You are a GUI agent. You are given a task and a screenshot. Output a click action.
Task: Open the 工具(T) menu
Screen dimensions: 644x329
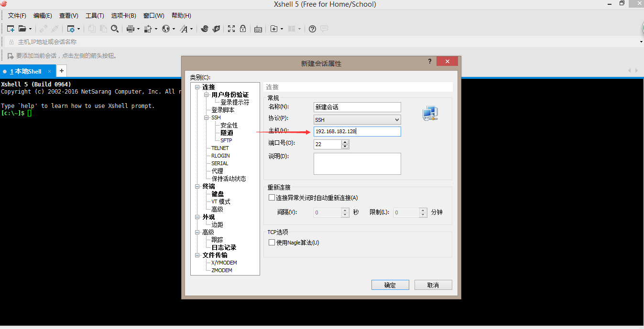pyautogui.click(x=95, y=16)
